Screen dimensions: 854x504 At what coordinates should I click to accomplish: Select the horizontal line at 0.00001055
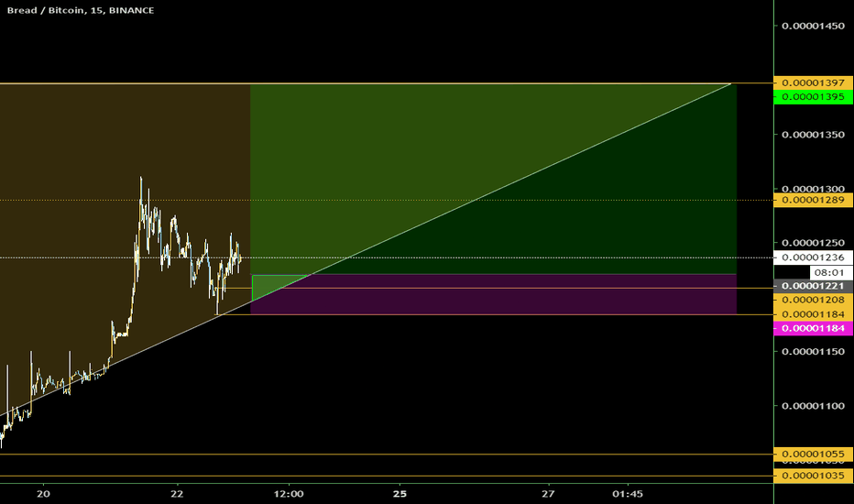[387, 454]
